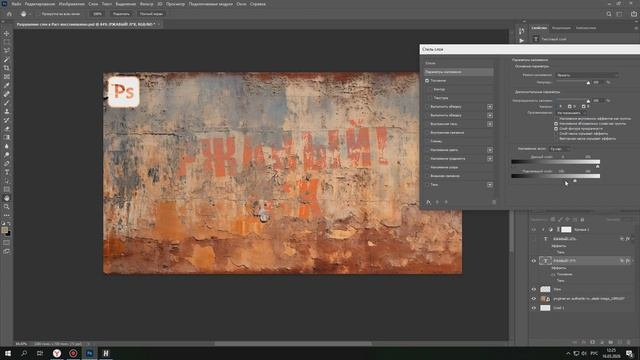Select Параметры наложения in styles list
640x360 pixels.
pyautogui.click(x=458, y=72)
